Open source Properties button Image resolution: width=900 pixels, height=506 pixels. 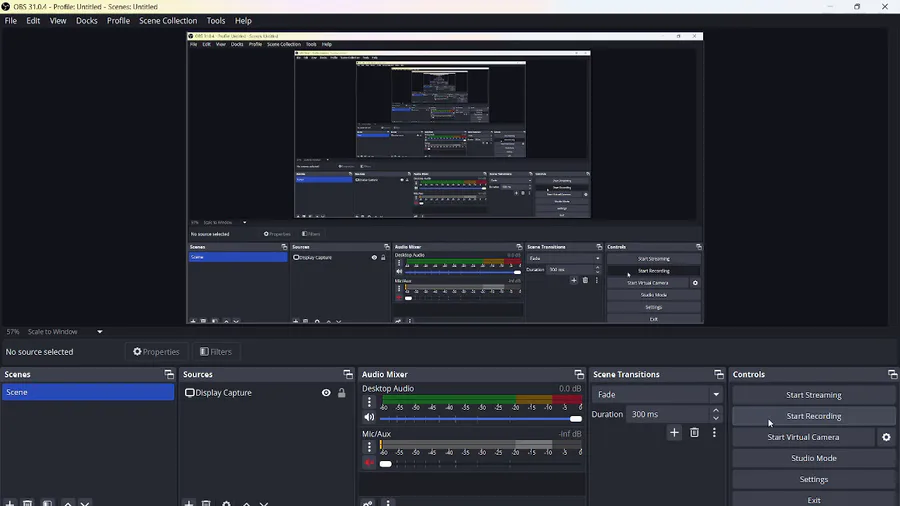[156, 352]
